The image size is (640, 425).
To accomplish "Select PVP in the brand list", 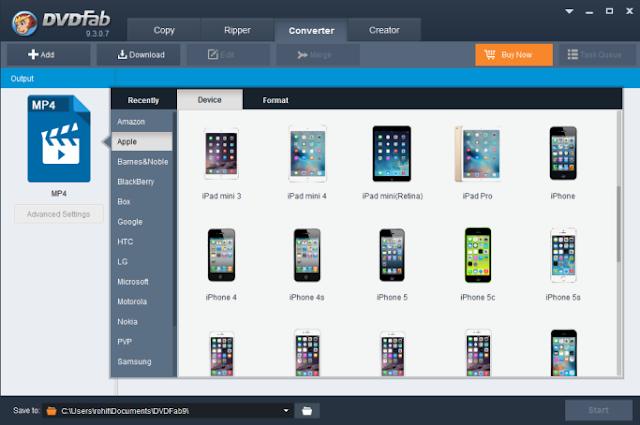I will [x=142, y=342].
